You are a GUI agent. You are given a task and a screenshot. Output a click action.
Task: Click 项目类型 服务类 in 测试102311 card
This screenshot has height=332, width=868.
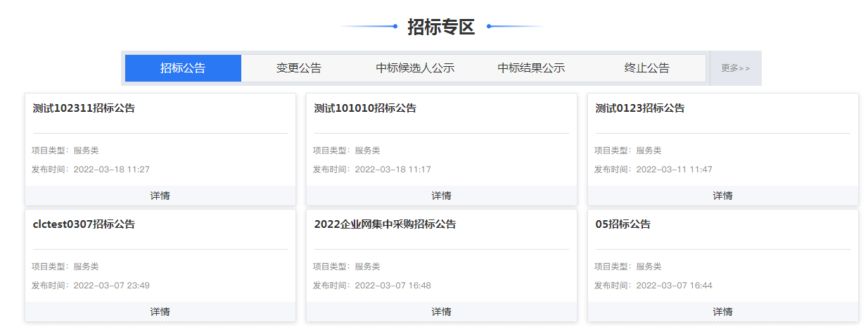click(65, 151)
